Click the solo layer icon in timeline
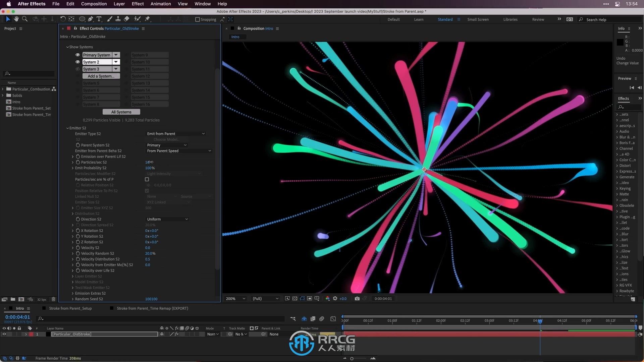Screen dimensions: 644x362 point(13,334)
